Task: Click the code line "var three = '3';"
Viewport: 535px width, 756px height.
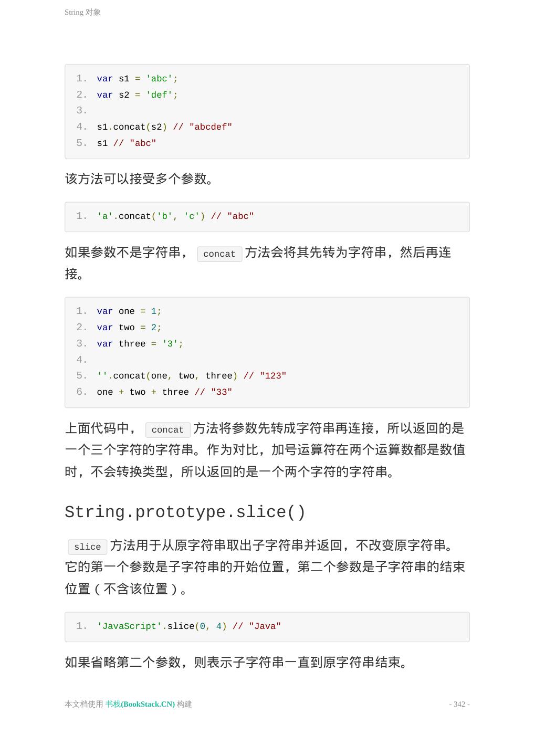Action: point(140,344)
